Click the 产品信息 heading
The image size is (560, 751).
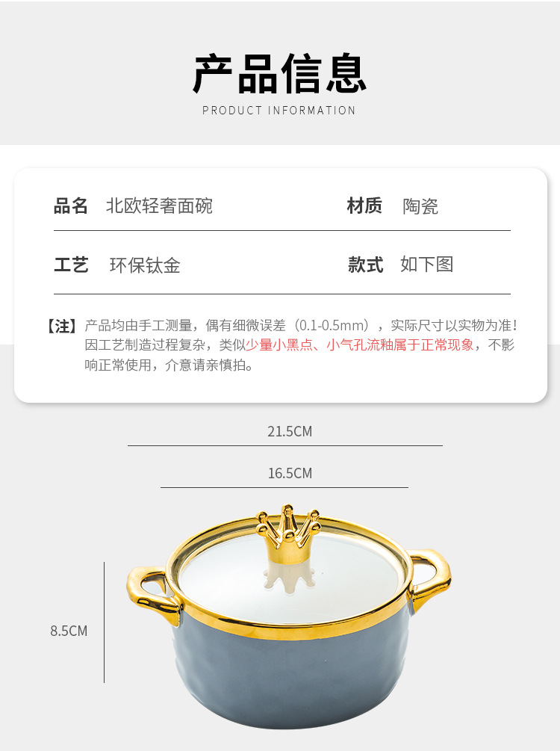point(279,74)
